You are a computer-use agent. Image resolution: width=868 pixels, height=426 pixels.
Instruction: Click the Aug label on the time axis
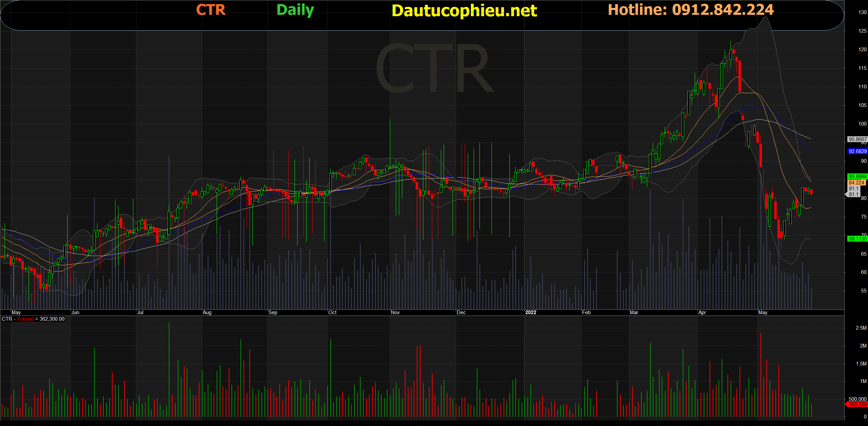pos(207,312)
